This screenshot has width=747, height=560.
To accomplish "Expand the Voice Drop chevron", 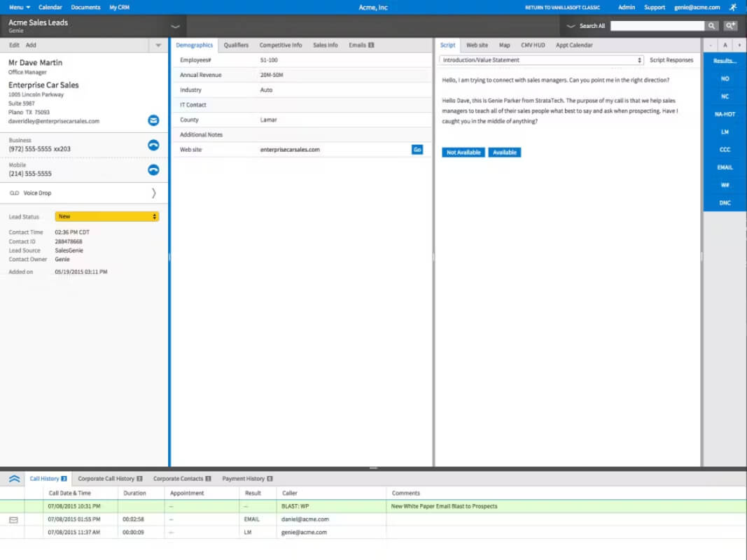I will 153,193.
